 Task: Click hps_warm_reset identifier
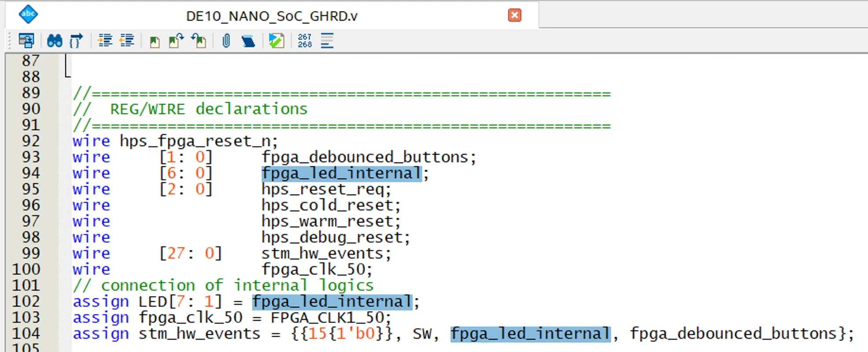point(327,221)
